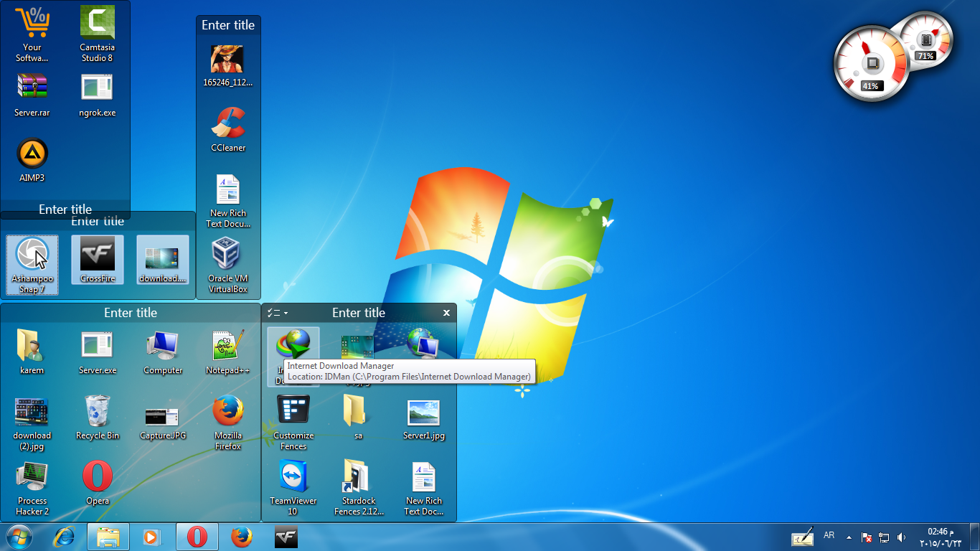Select the Notepad++ shortcut
The image size is (980, 551).
click(228, 352)
